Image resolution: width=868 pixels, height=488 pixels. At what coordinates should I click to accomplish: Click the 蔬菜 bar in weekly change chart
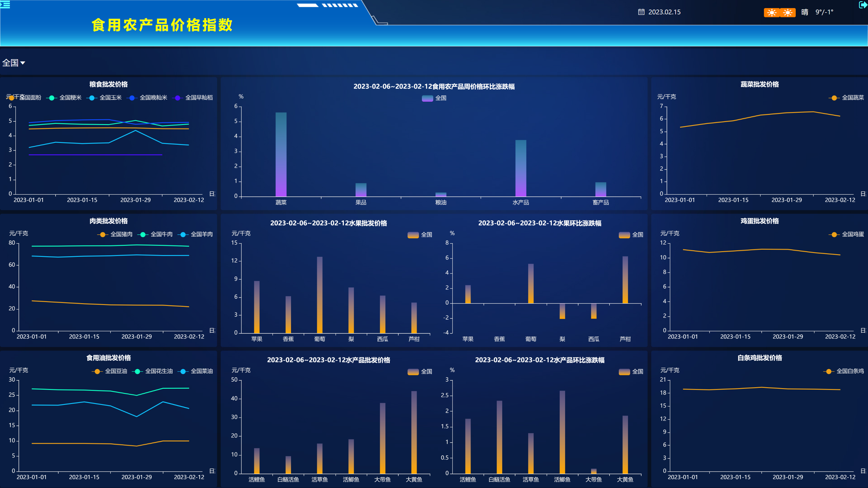click(281, 155)
